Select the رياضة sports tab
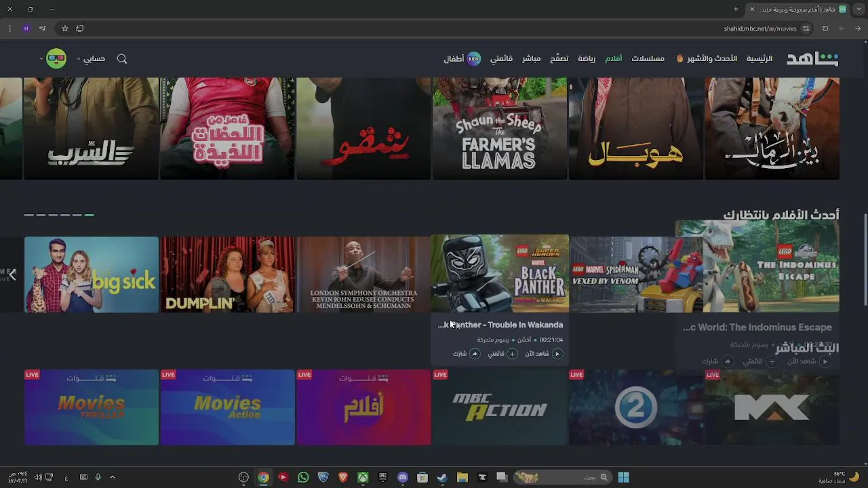 (x=587, y=59)
